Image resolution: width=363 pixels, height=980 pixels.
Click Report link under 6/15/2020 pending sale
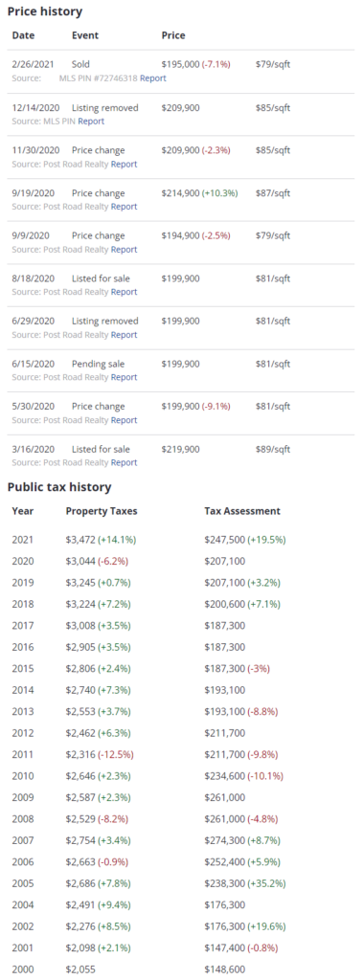(124, 377)
